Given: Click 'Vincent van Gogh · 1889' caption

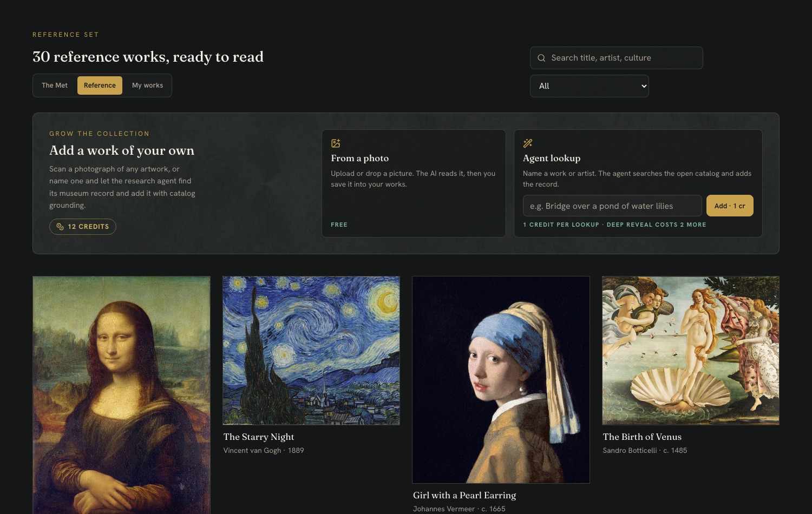Looking at the screenshot, I should point(264,450).
